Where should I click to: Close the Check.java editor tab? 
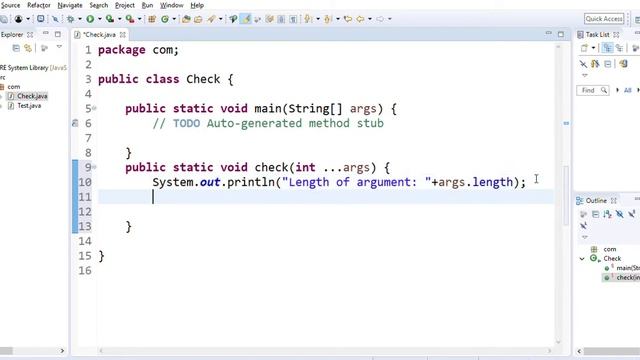pyautogui.click(x=122, y=35)
